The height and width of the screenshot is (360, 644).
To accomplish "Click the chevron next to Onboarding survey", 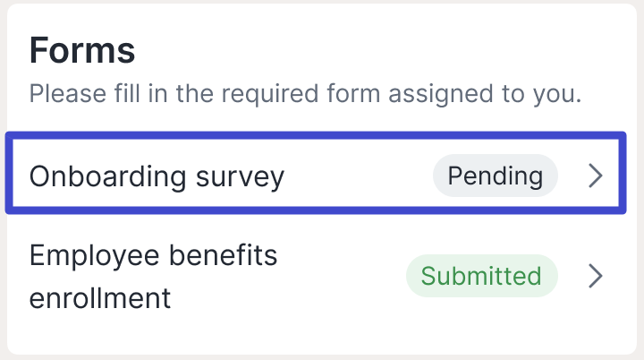I will point(596,176).
